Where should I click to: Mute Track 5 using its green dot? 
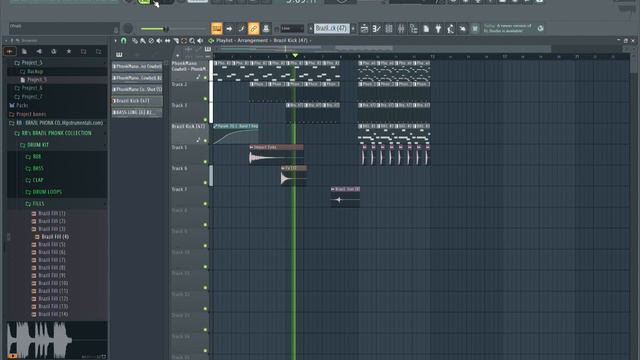[x=205, y=162]
